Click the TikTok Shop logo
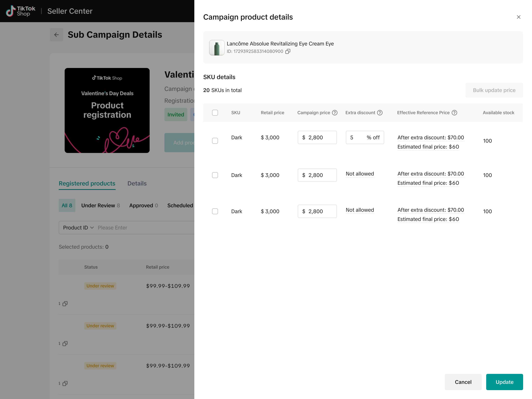The height and width of the screenshot is (399, 532). point(21,11)
